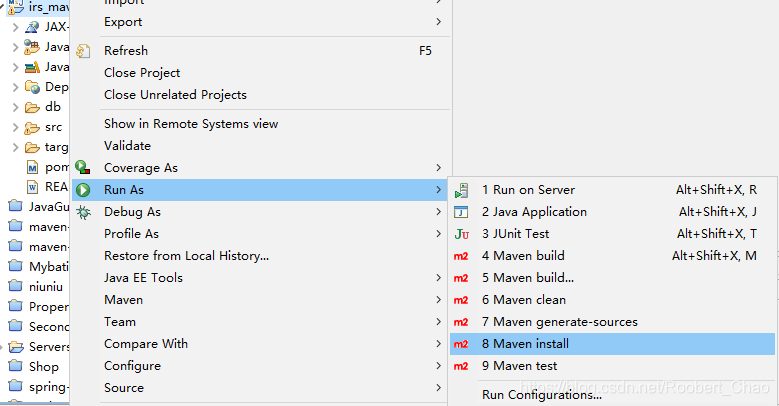Screen dimensions: 779x406
Task: Click the F5 shortcut text beside Refresh
Action: 425,51
